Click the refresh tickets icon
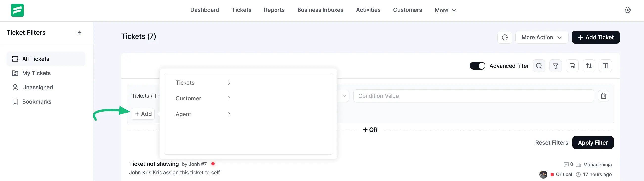The width and height of the screenshot is (644, 181). click(505, 37)
